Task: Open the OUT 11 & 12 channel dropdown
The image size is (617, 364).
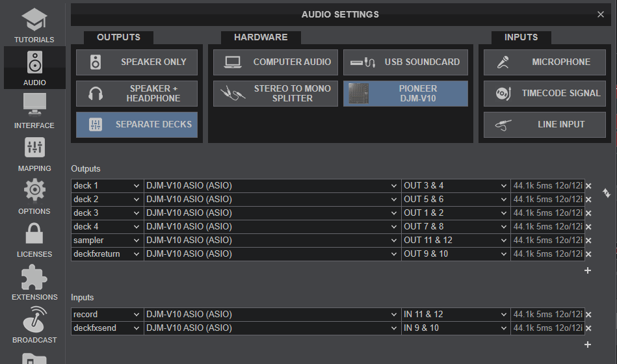Action: tap(456, 240)
